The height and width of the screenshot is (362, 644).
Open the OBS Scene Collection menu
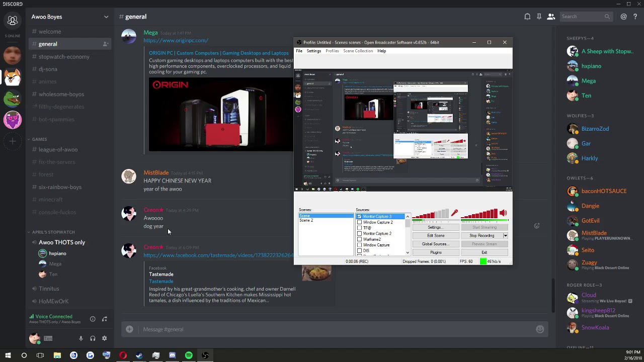358,51
